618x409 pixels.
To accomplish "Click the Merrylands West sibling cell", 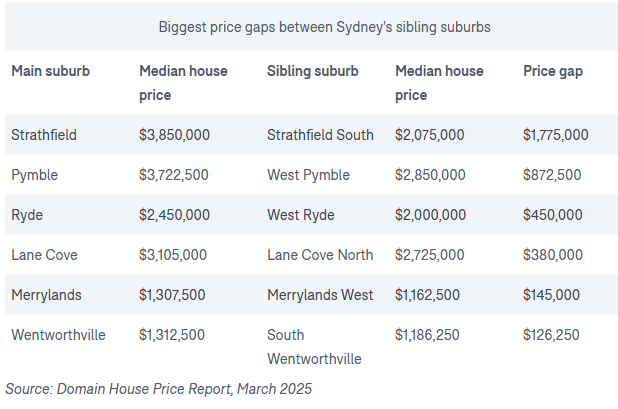I will click(x=320, y=295).
